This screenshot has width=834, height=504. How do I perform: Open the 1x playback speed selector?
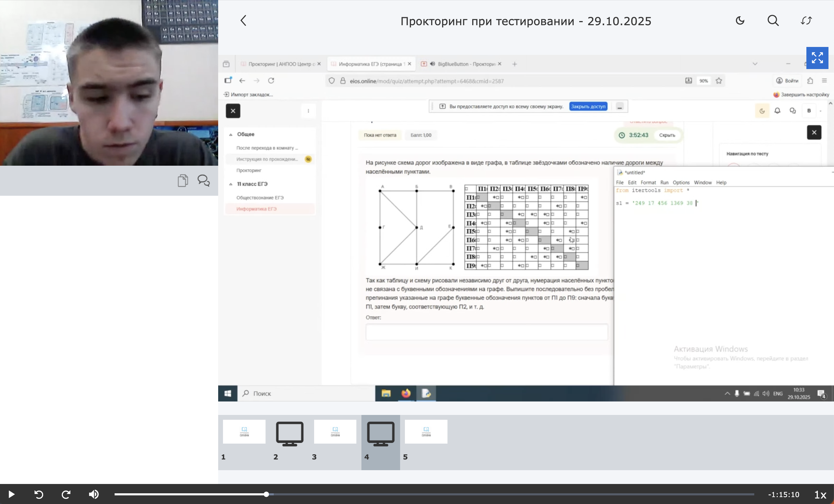[820, 495]
